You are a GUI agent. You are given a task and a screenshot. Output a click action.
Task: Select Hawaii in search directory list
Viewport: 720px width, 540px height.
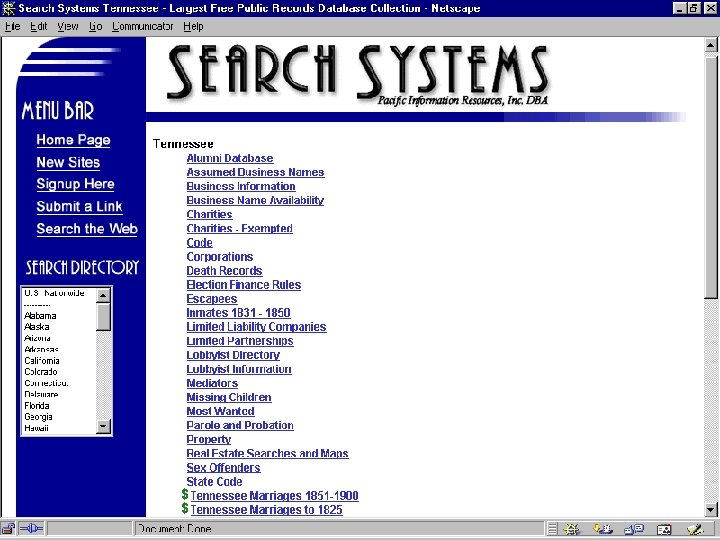tap(36, 428)
